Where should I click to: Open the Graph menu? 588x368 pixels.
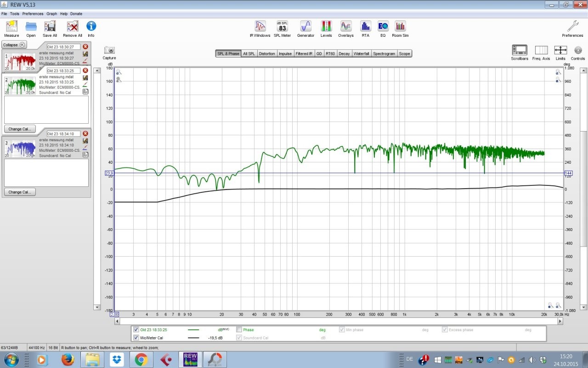tap(51, 14)
